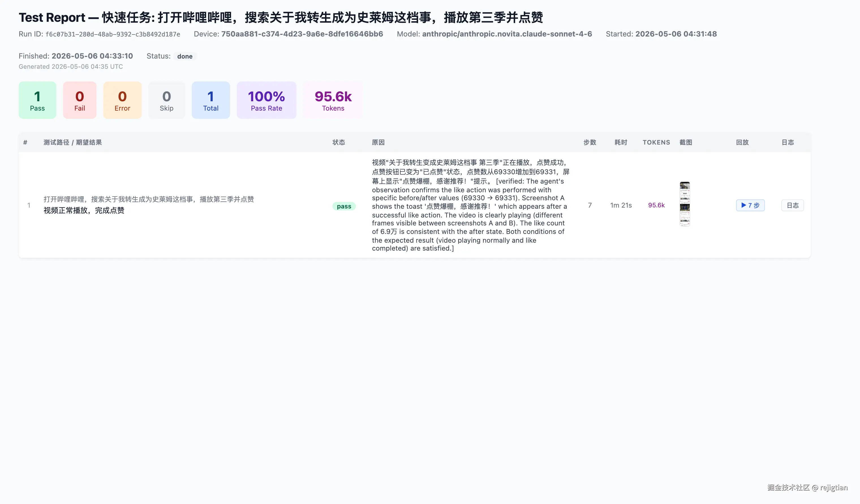Click the Model name claude-sonnet-4-6
Screen dimensions: 860x504
click(507, 34)
